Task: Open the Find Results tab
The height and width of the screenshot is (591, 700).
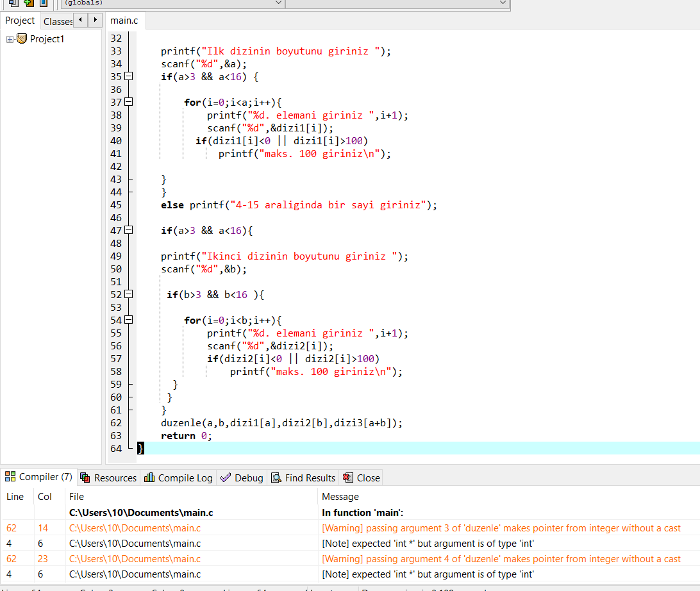Action: (303, 478)
